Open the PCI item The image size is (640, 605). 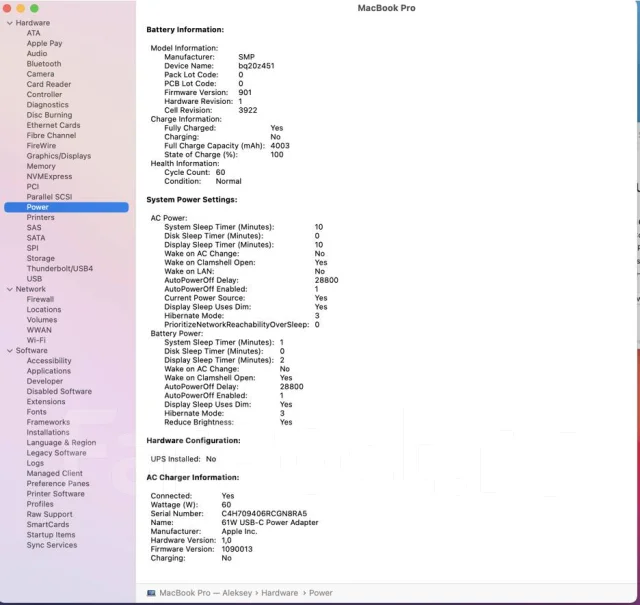[33, 187]
